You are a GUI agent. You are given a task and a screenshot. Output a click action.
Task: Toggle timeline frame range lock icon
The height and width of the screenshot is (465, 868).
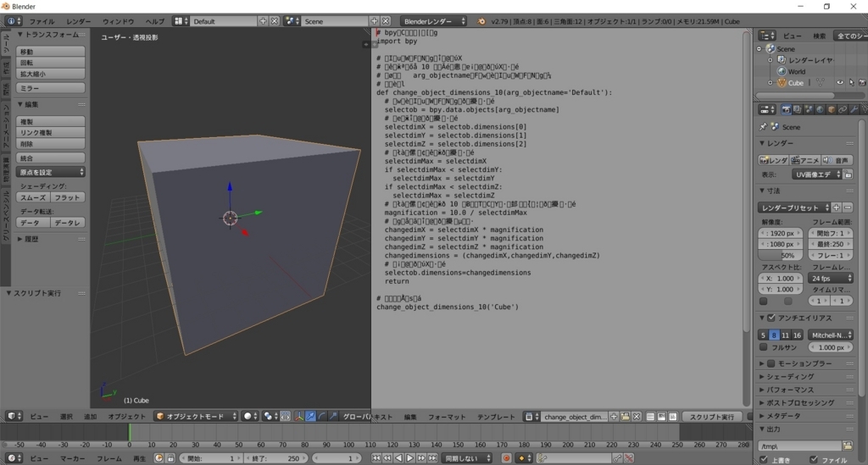coord(170,458)
